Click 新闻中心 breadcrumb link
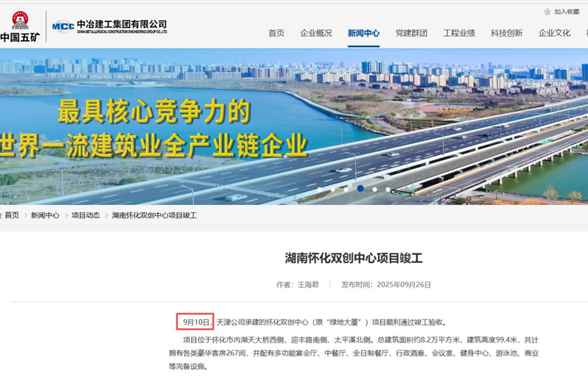 coord(45,215)
